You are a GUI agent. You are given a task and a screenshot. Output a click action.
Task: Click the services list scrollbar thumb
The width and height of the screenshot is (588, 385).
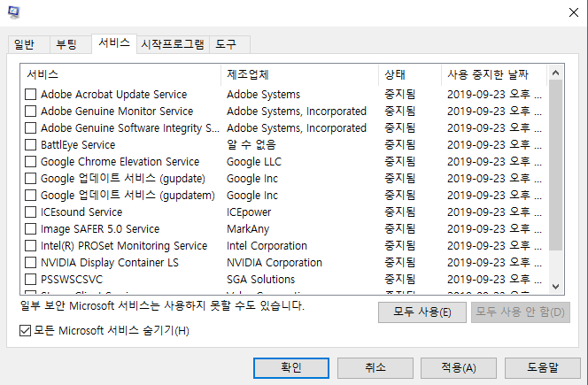point(556,165)
